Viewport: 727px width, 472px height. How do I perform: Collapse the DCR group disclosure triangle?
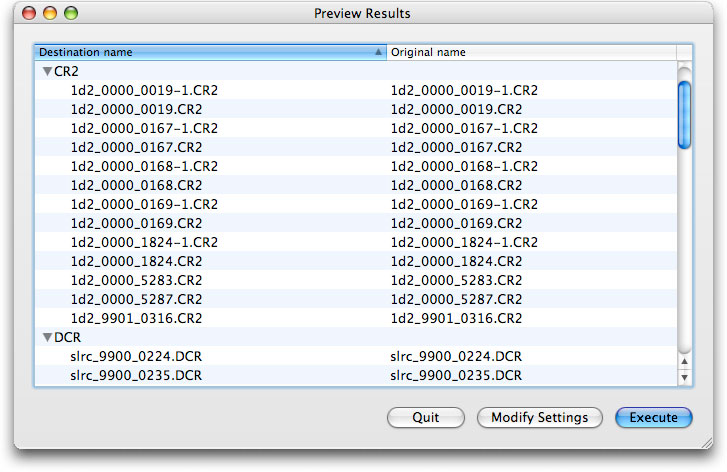point(47,338)
